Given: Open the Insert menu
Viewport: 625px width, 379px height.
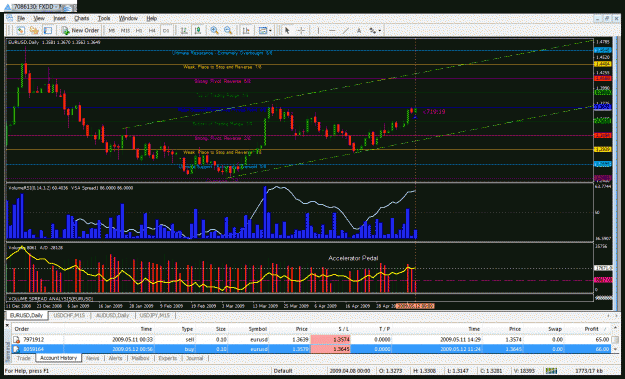Looking at the screenshot, I should 59,18.
